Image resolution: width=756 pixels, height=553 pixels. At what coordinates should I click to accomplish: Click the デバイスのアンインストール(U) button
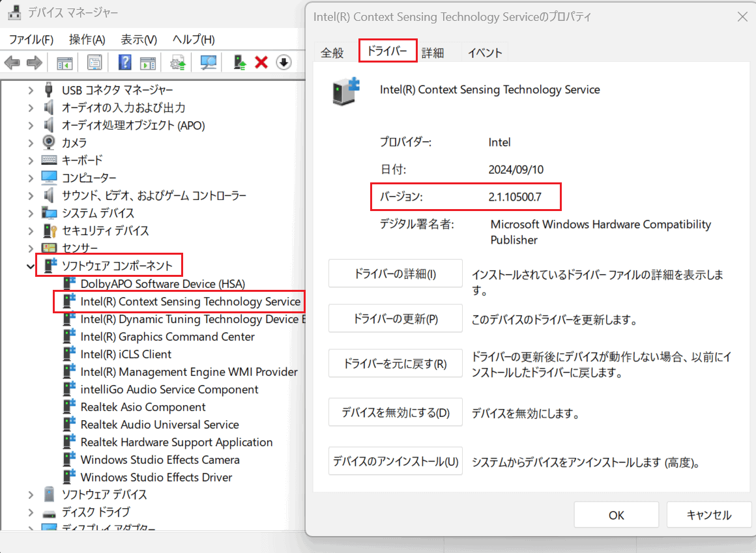(396, 461)
